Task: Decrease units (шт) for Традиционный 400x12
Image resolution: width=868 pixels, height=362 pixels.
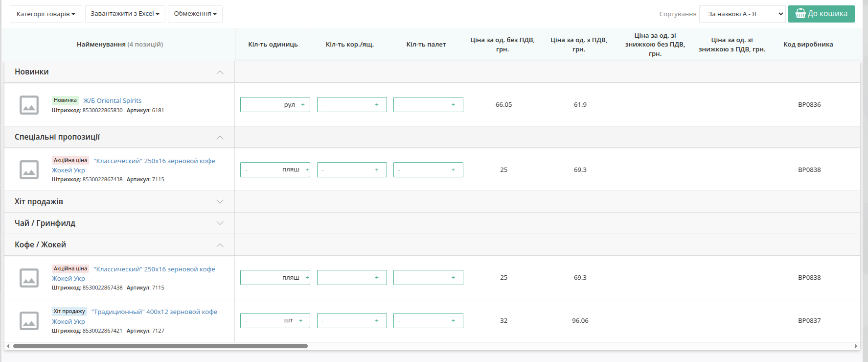Action: (246, 321)
